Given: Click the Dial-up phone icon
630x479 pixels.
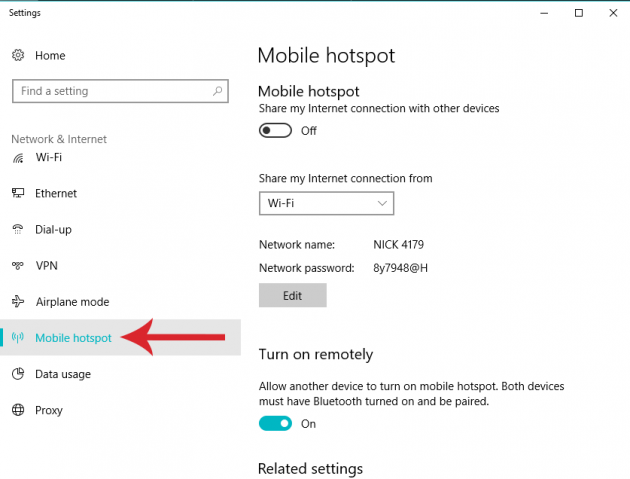Looking at the screenshot, I should point(18,229).
